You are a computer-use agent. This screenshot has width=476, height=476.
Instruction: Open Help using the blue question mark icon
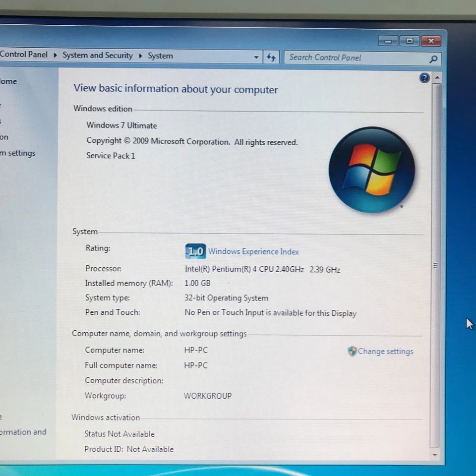click(x=424, y=78)
